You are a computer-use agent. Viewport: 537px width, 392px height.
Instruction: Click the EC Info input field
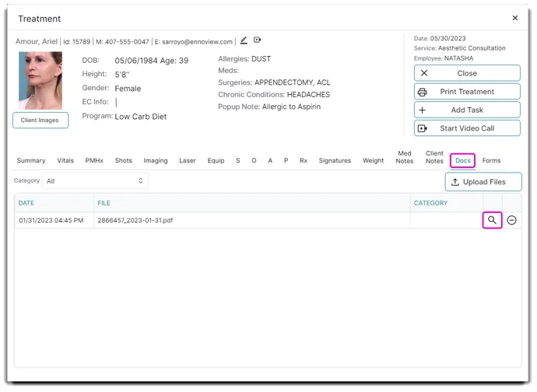(x=148, y=102)
